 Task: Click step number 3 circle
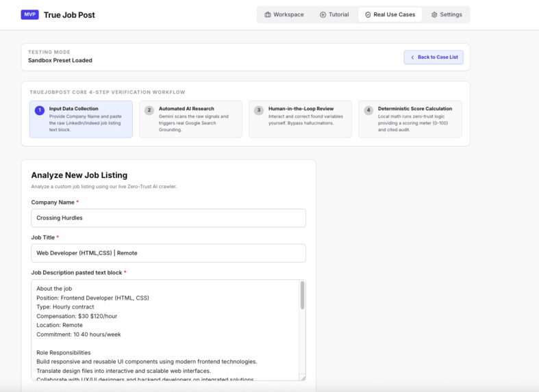tap(259, 110)
